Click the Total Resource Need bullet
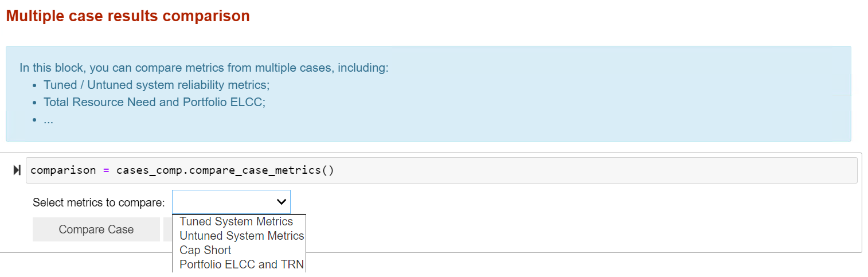The image size is (868, 277). [154, 102]
